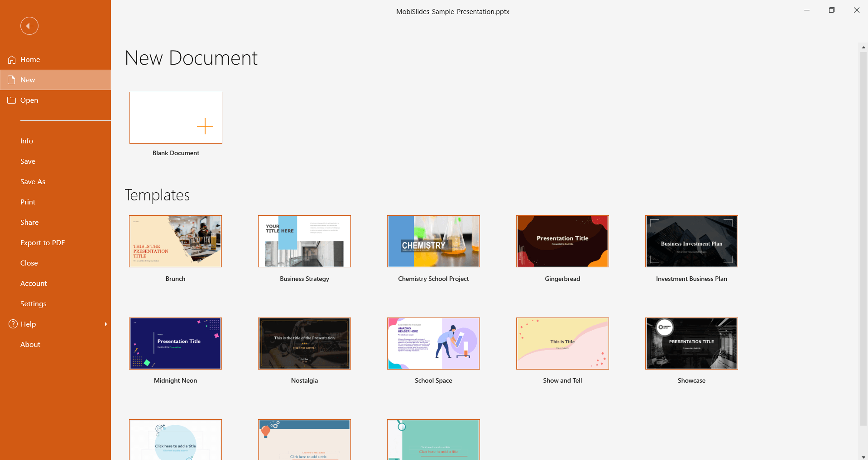Select the Nostalgia template thumbnail
Image resolution: width=868 pixels, height=460 pixels.
click(305, 344)
